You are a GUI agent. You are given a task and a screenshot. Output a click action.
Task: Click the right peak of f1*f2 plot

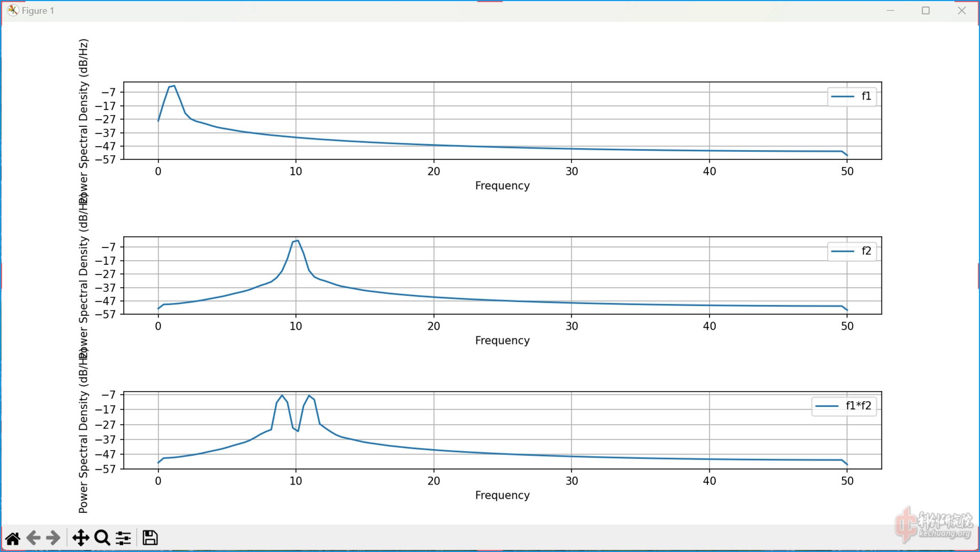point(309,396)
